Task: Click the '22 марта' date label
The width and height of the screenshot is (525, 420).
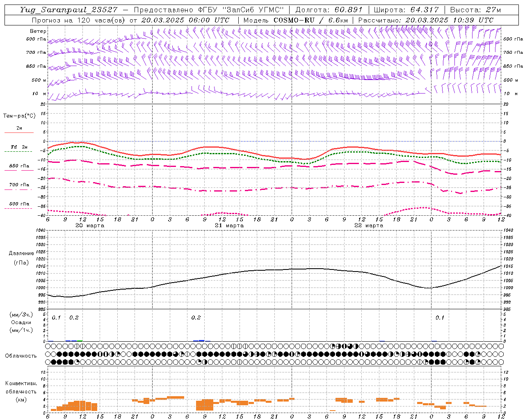Action: [369, 226]
